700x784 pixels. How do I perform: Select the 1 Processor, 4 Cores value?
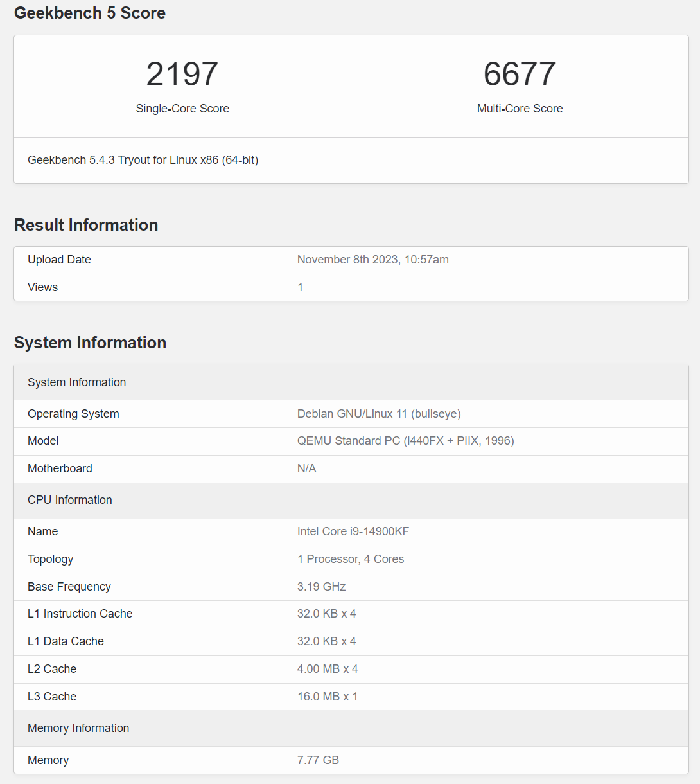point(351,559)
